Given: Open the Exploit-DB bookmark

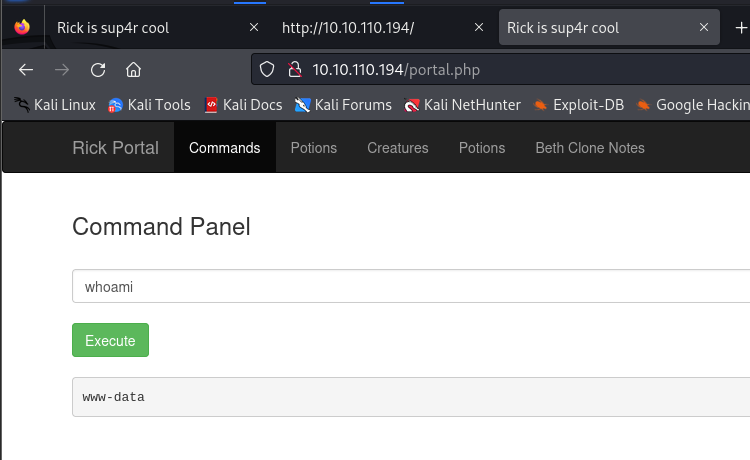Looking at the screenshot, I should pyautogui.click(x=577, y=104).
